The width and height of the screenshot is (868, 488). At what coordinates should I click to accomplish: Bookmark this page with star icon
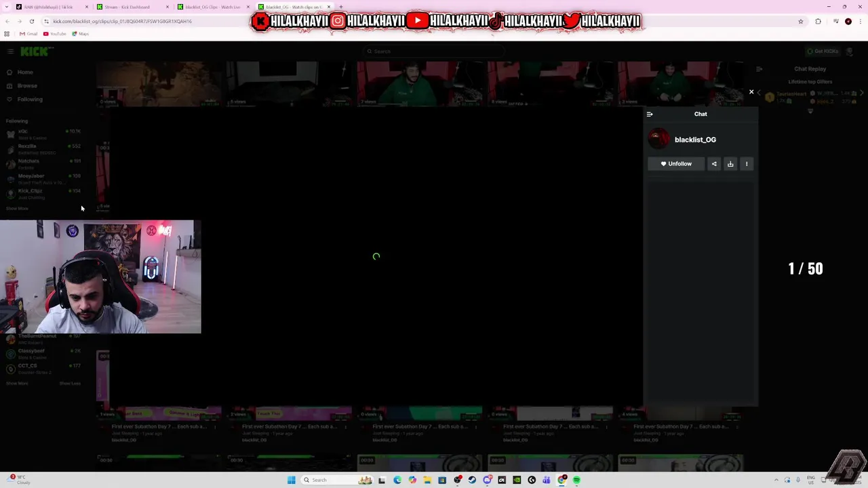point(801,21)
